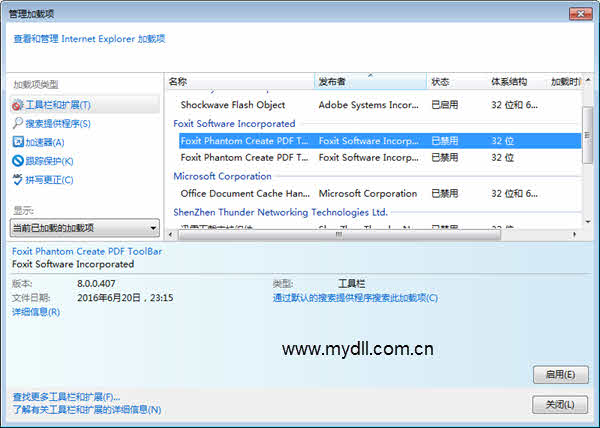Open the 工具栏和扩展(T) category
600x428 pixels.
(x=85, y=105)
